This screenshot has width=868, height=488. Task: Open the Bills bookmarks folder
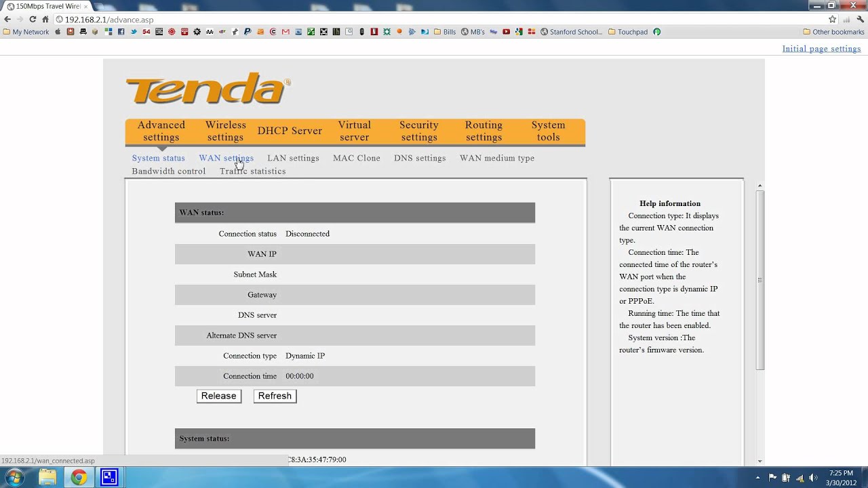click(x=445, y=32)
